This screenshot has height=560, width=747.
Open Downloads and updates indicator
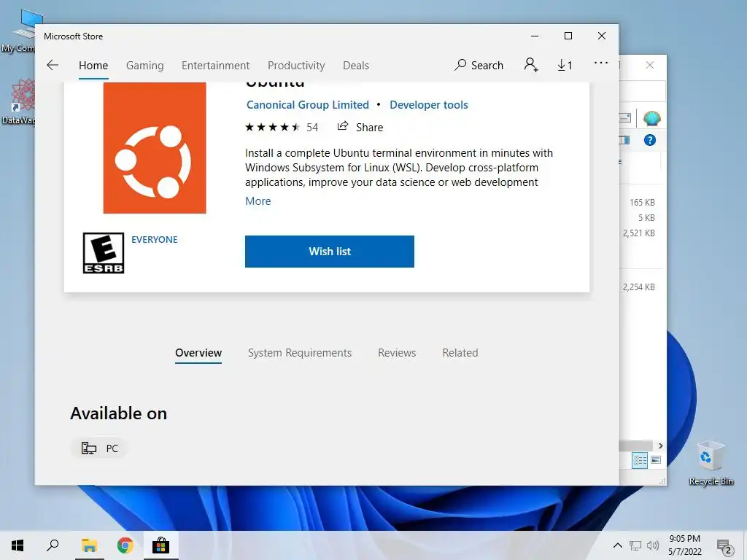click(565, 65)
